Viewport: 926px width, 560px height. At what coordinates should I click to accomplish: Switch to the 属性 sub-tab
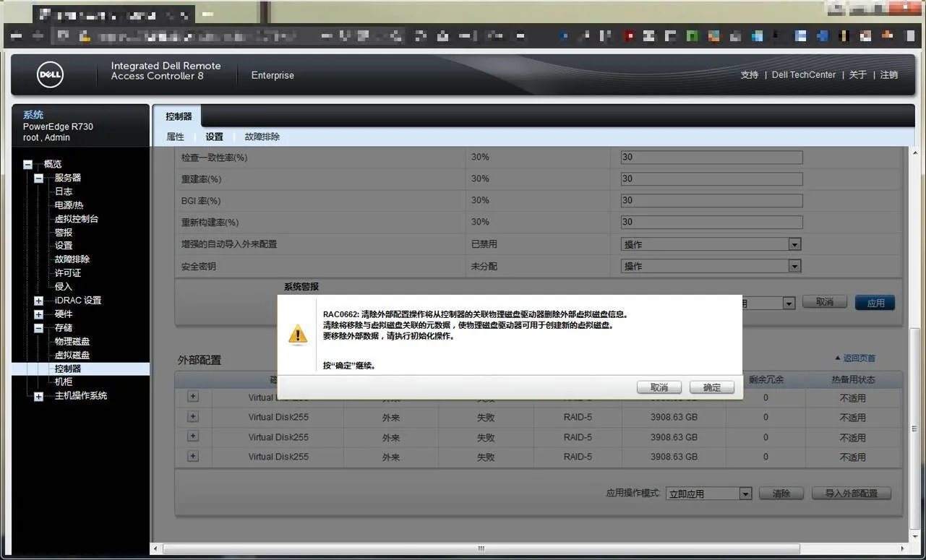pos(175,137)
